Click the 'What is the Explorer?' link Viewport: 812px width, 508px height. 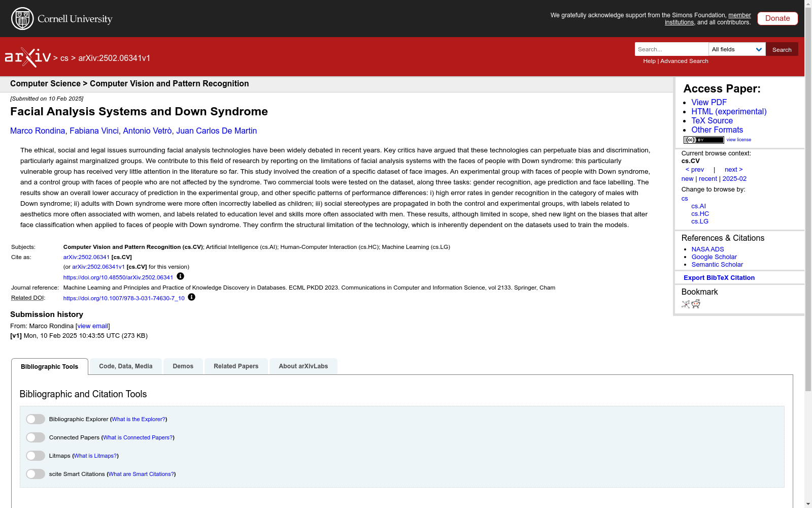click(139, 419)
